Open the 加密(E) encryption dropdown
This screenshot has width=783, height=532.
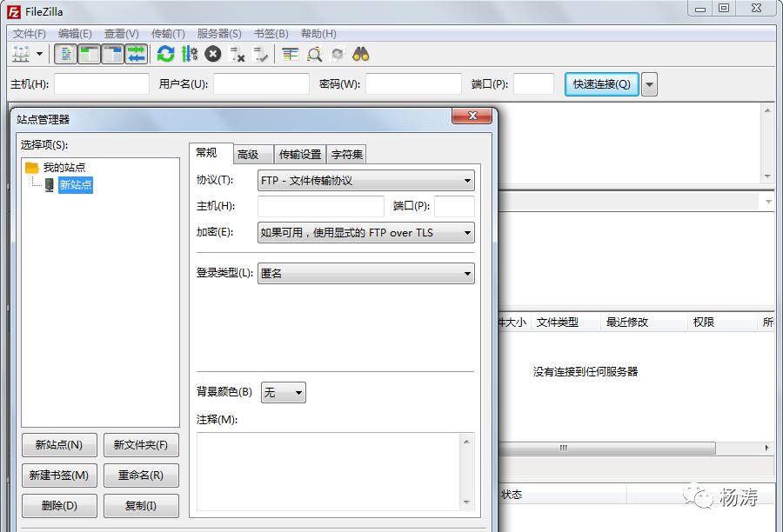[x=366, y=233]
